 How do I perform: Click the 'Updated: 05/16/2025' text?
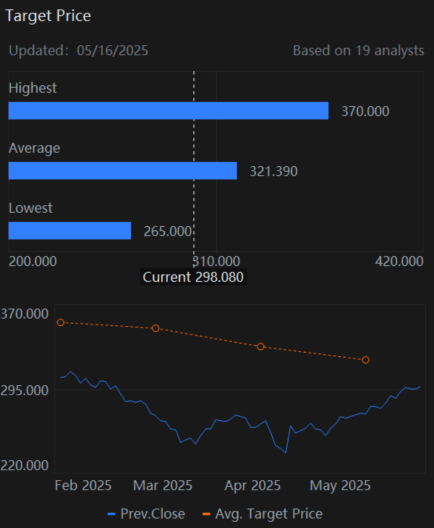(78, 51)
